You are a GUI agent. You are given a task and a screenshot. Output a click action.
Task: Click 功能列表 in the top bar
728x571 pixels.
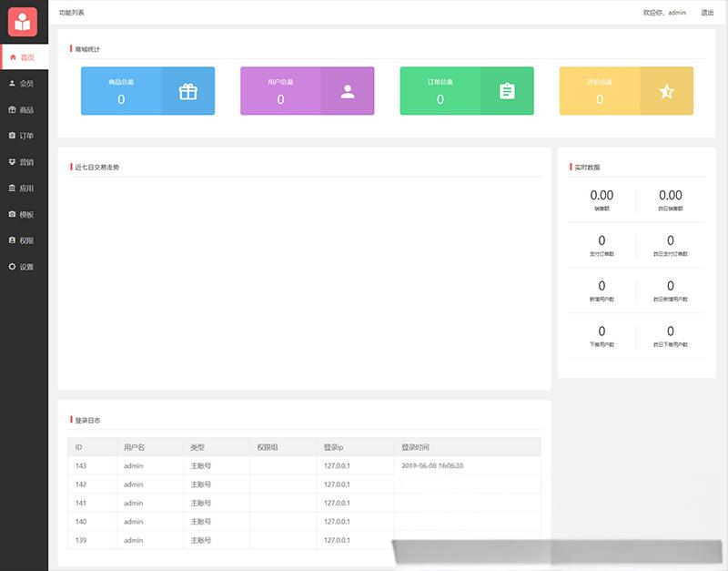tap(72, 13)
